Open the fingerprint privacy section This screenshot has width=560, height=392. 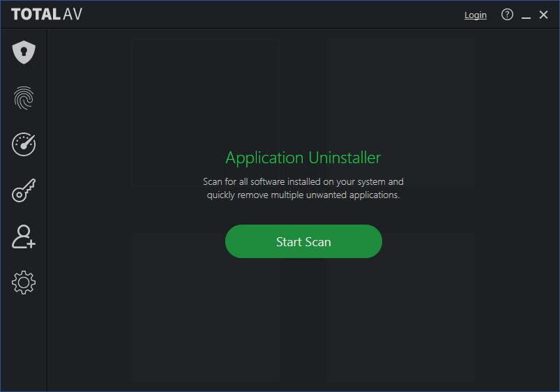(x=24, y=98)
